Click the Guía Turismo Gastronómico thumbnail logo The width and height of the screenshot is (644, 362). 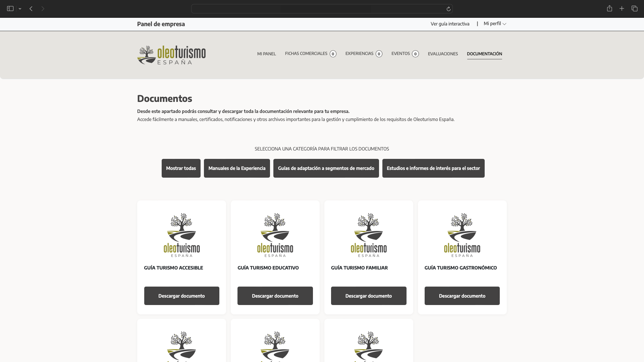pos(462,235)
